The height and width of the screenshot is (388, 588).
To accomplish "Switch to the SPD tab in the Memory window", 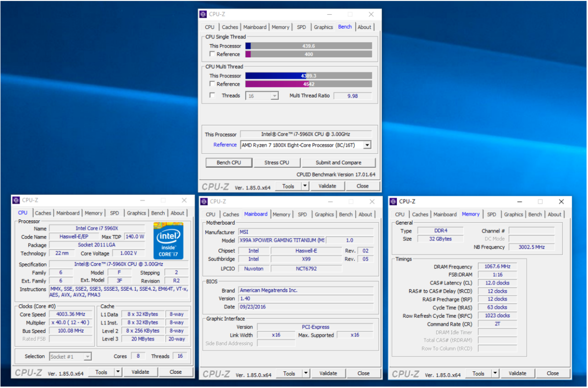I will (x=491, y=214).
